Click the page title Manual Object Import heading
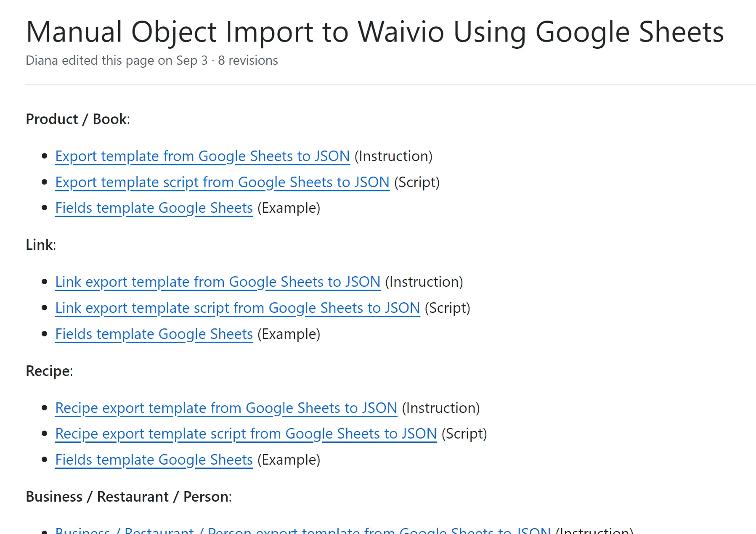756x534 pixels. pyautogui.click(x=375, y=32)
